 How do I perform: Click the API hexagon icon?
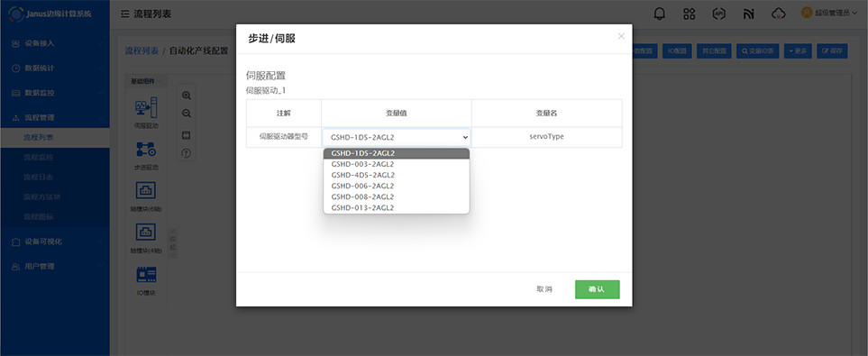718,14
